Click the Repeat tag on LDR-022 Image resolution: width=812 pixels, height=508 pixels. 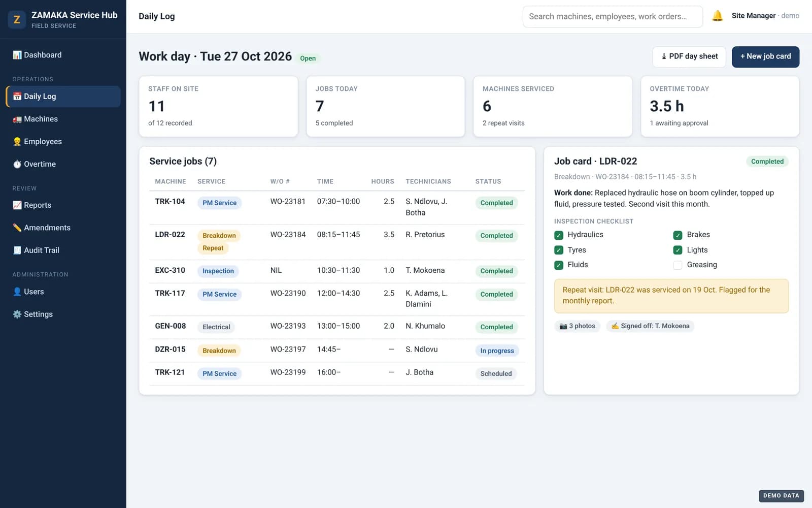pos(213,248)
